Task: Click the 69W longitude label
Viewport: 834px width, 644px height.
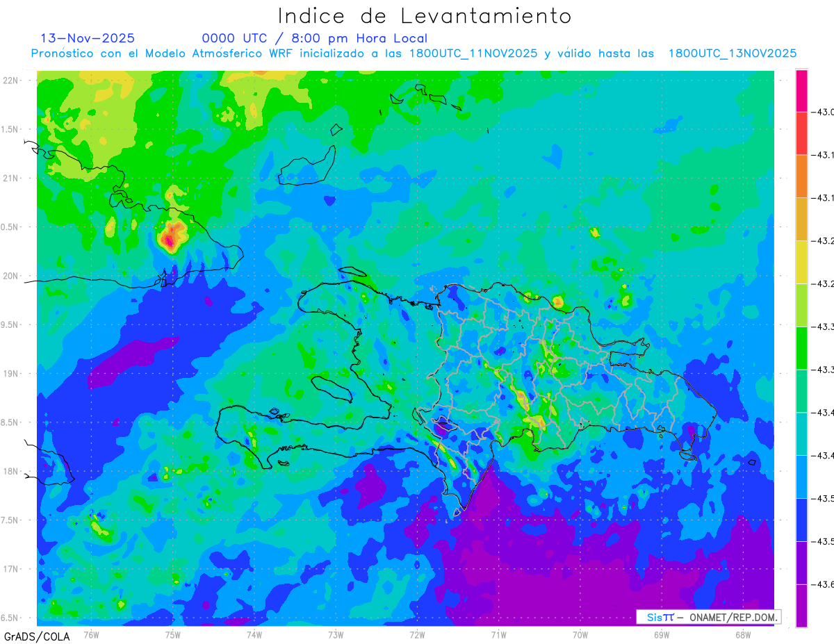Action: tap(662, 634)
